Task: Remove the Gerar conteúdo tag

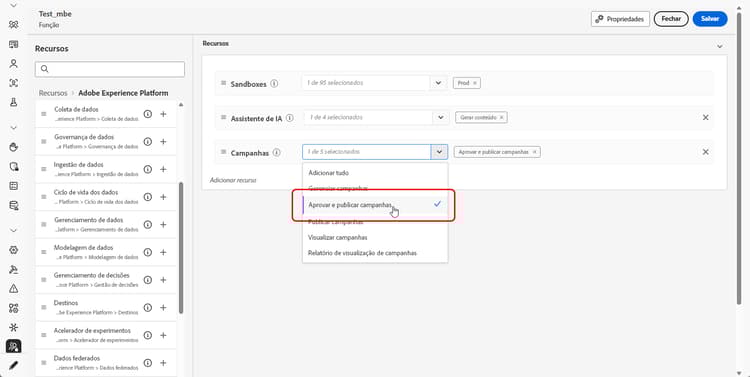Action: click(501, 117)
